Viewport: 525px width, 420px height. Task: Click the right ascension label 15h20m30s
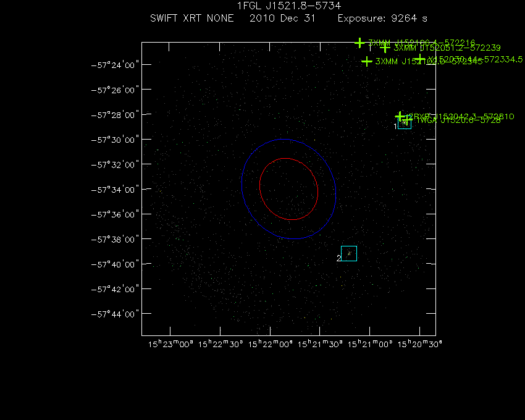[x=419, y=344]
